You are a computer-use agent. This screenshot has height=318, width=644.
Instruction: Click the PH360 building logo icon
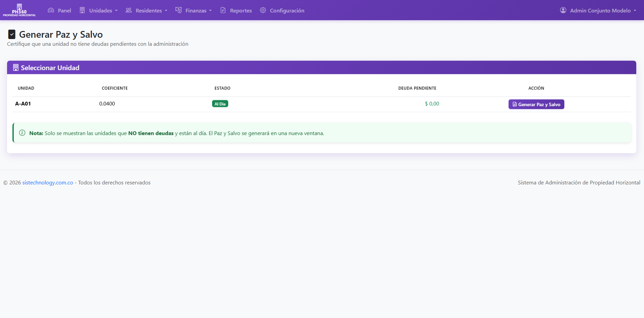coord(19,6)
